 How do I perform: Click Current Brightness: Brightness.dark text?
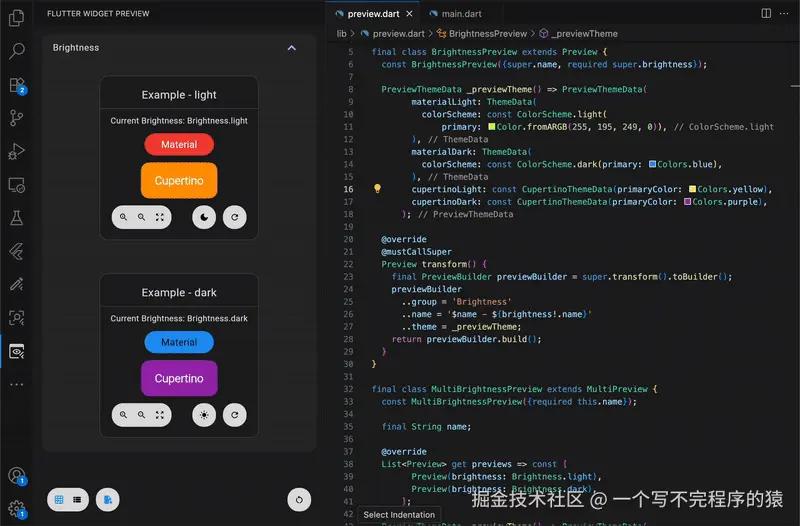tap(179, 318)
